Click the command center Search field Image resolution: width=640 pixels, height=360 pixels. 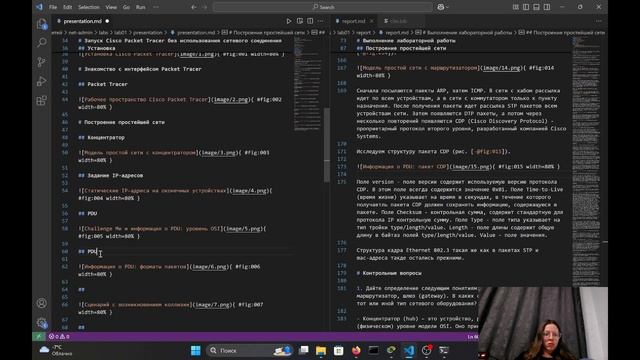323,7
